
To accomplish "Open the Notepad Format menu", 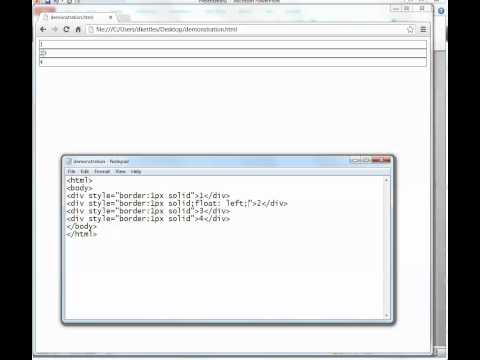I will tap(102, 171).
